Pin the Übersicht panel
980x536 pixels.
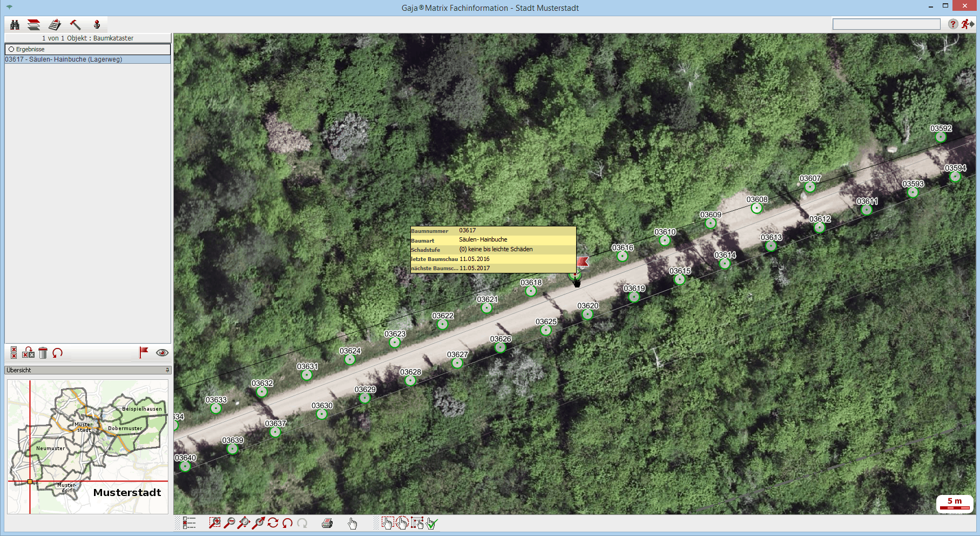167,370
